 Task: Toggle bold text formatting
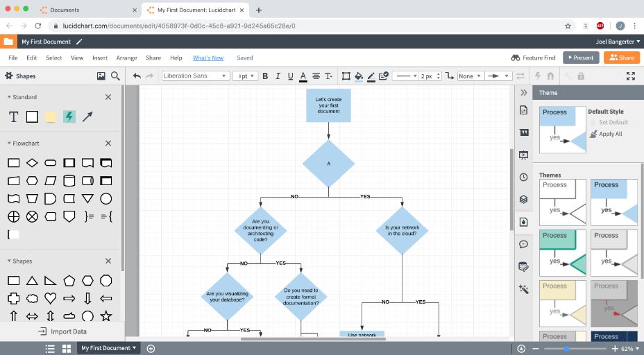[x=265, y=76]
